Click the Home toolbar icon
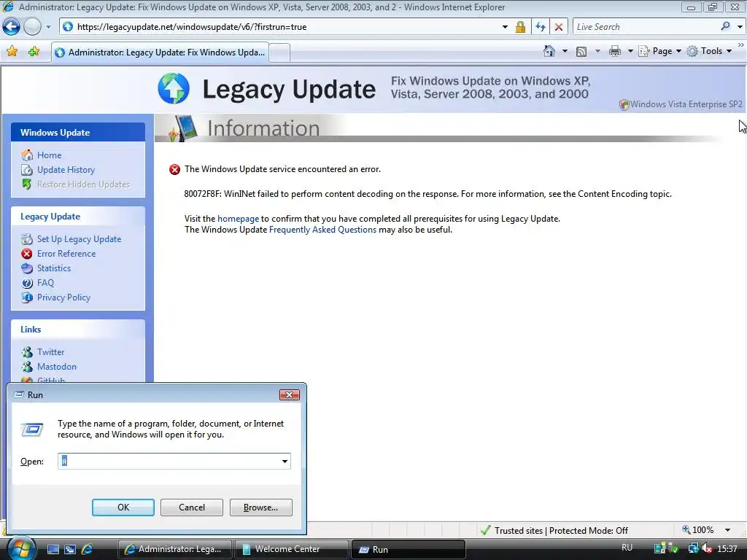Viewport: 747px width, 560px height. click(x=549, y=51)
